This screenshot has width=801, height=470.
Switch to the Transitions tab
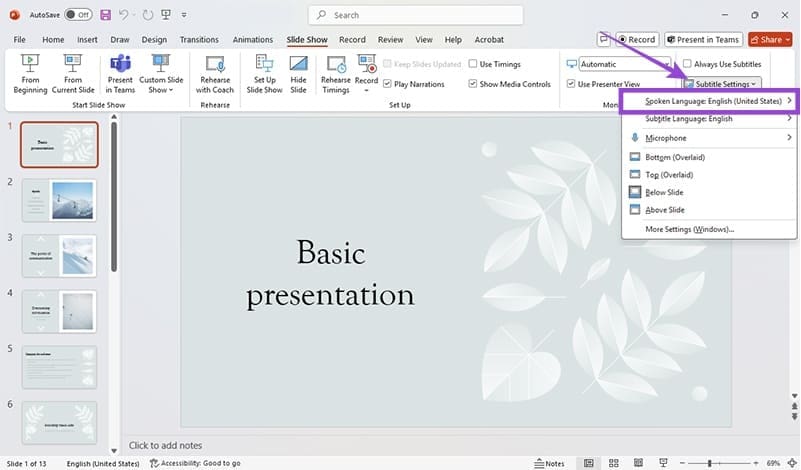pyautogui.click(x=199, y=40)
